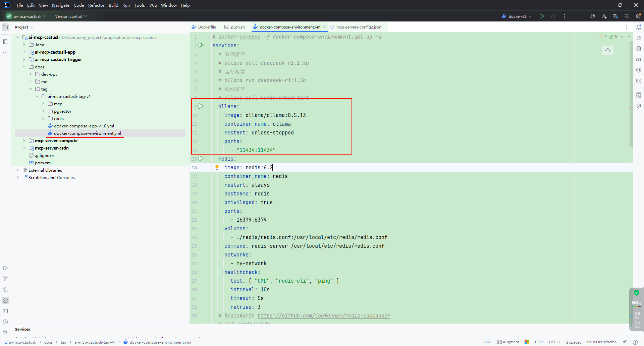Open the Code With Me icon

pyautogui.click(x=604, y=16)
